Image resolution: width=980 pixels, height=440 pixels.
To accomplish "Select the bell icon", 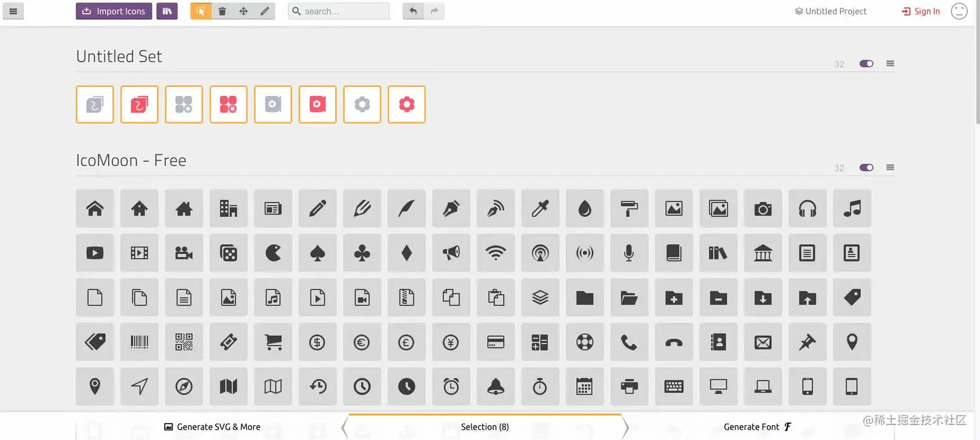I will click(496, 387).
